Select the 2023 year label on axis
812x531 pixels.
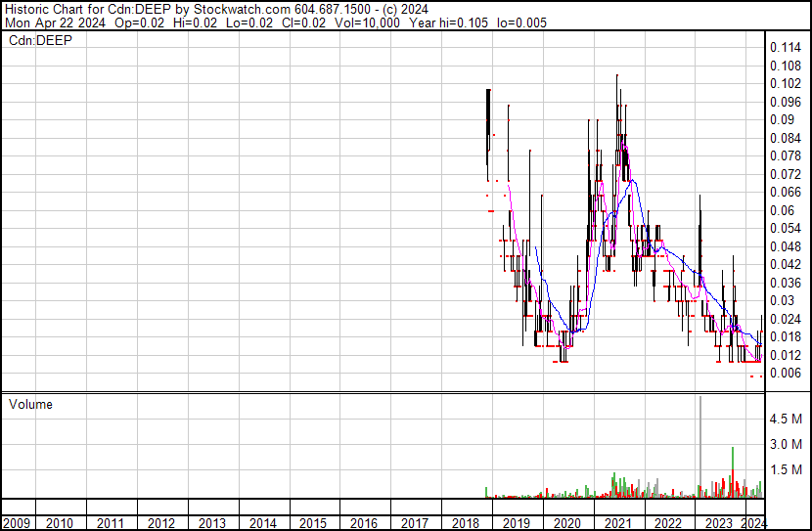tap(719, 523)
